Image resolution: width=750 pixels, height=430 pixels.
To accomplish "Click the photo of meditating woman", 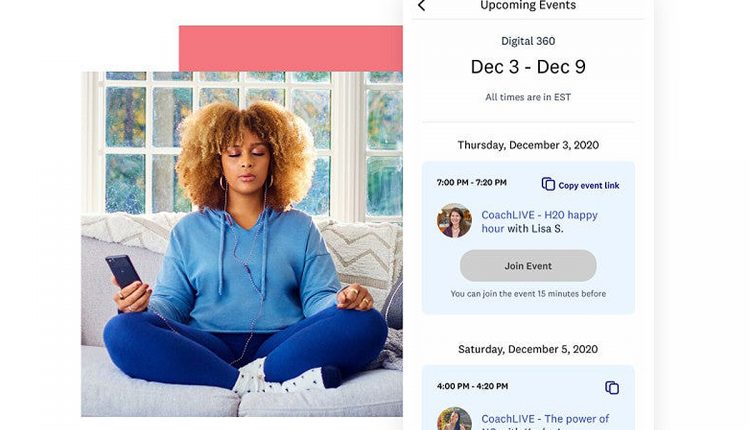I will pos(242,244).
